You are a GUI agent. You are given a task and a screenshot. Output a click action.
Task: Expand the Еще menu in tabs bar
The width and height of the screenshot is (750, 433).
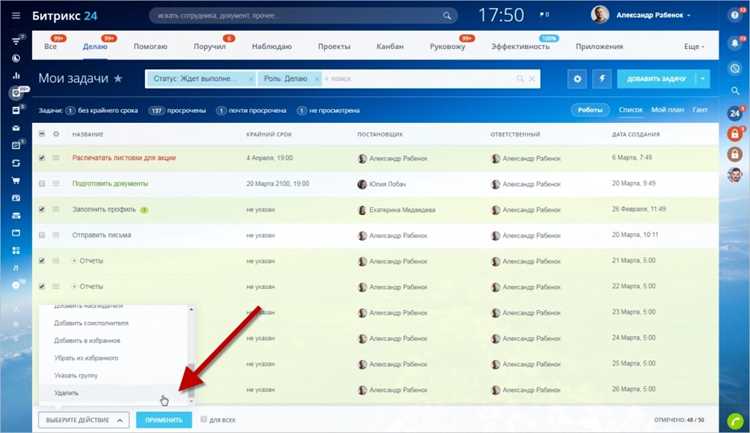694,46
